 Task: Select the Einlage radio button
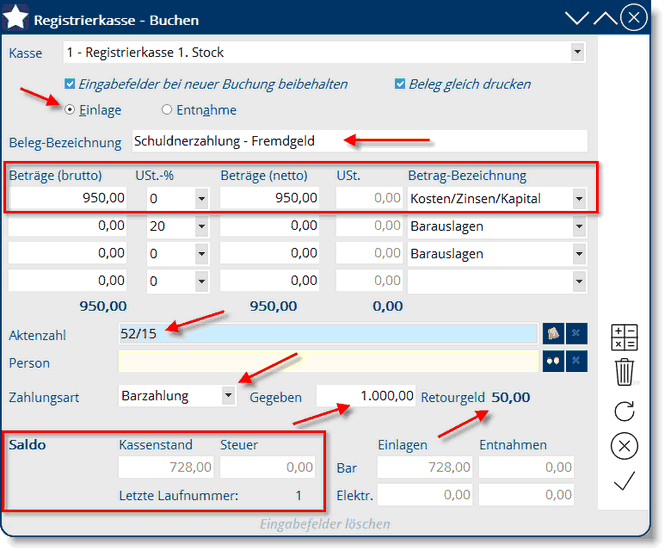point(70,110)
